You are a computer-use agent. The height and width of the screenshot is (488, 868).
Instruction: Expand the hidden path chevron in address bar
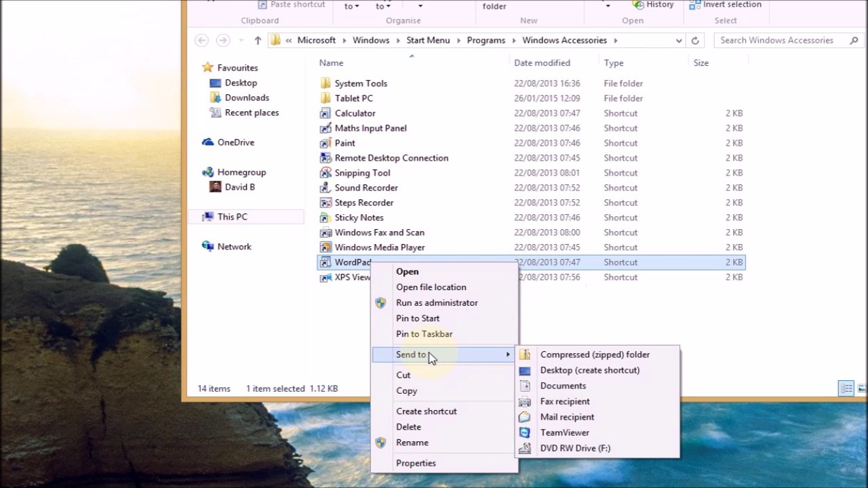[289, 41]
